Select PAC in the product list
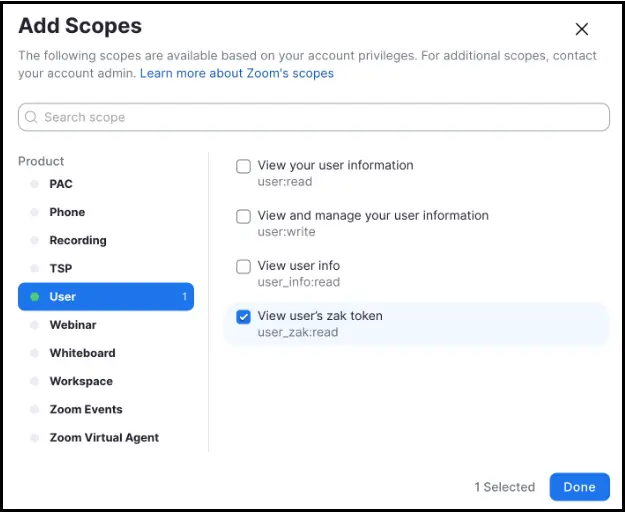Viewport: 625px width, 512px height. pyautogui.click(x=61, y=184)
